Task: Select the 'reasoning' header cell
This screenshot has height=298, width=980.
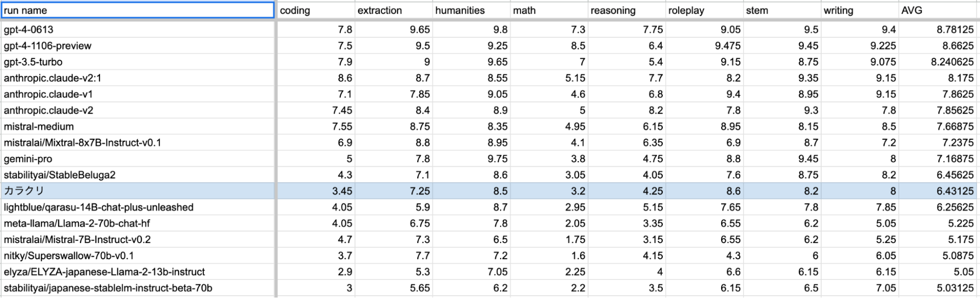Action: tap(627, 10)
